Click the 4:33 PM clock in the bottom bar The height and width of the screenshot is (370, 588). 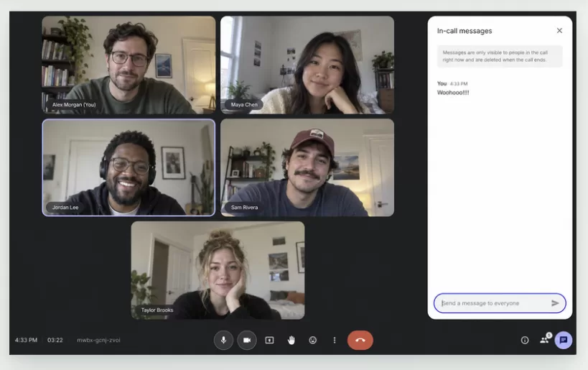point(26,340)
